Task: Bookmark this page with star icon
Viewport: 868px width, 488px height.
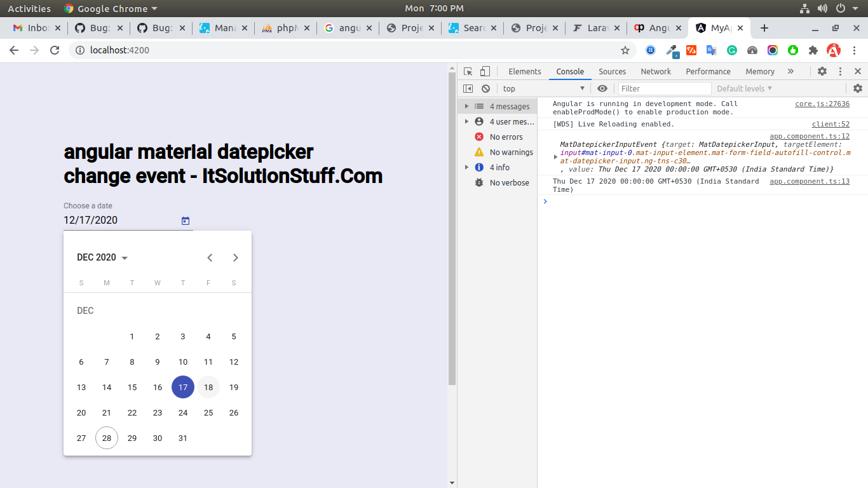Action: click(x=625, y=50)
